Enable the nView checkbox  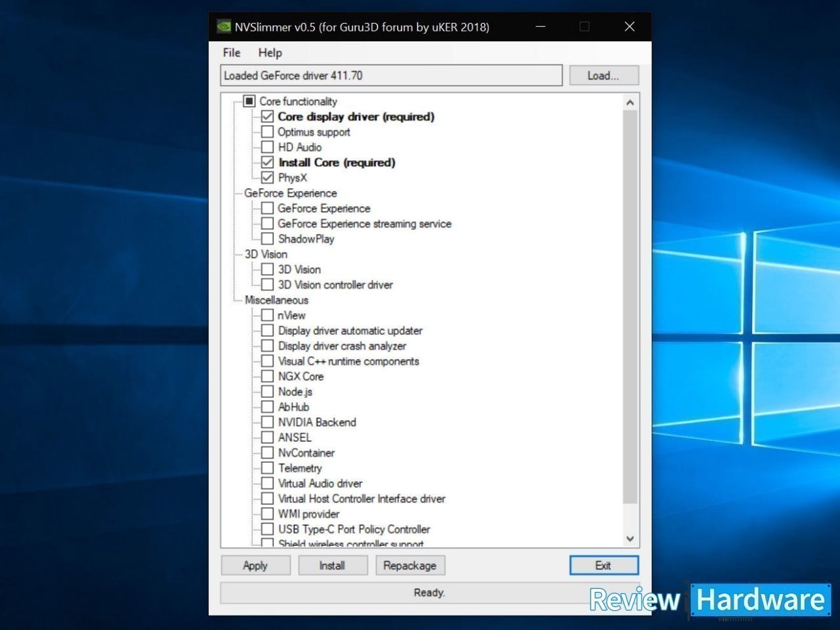(267, 315)
